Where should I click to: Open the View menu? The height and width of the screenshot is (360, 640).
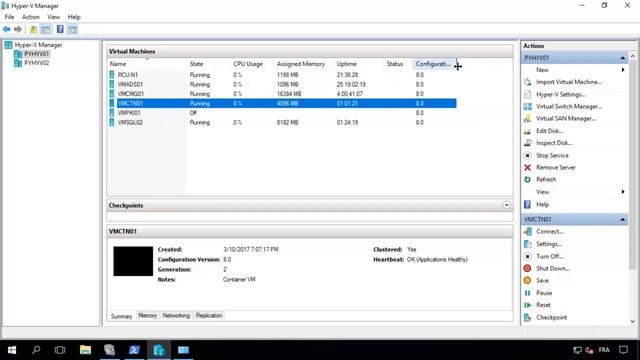coord(53,17)
